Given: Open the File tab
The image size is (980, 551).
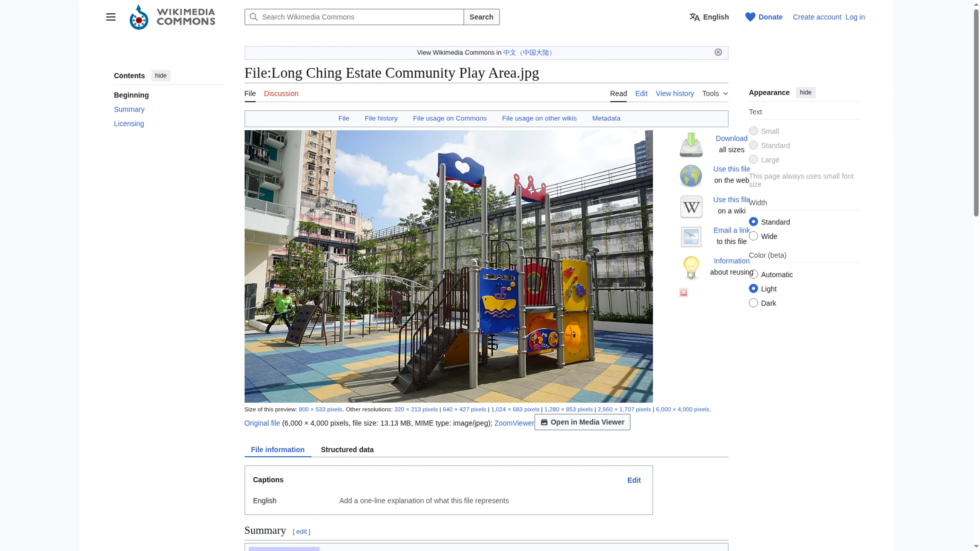Looking at the screenshot, I should pyautogui.click(x=250, y=94).
